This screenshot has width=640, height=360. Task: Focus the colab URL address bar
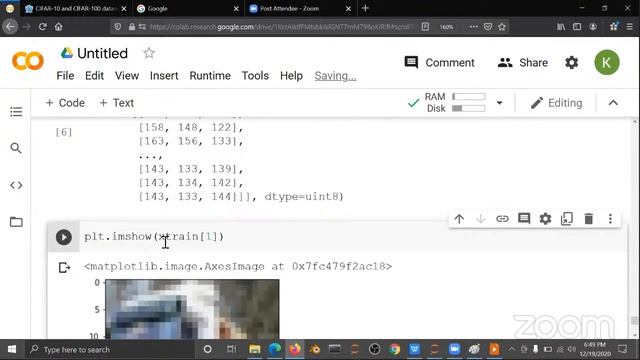[x=282, y=27]
